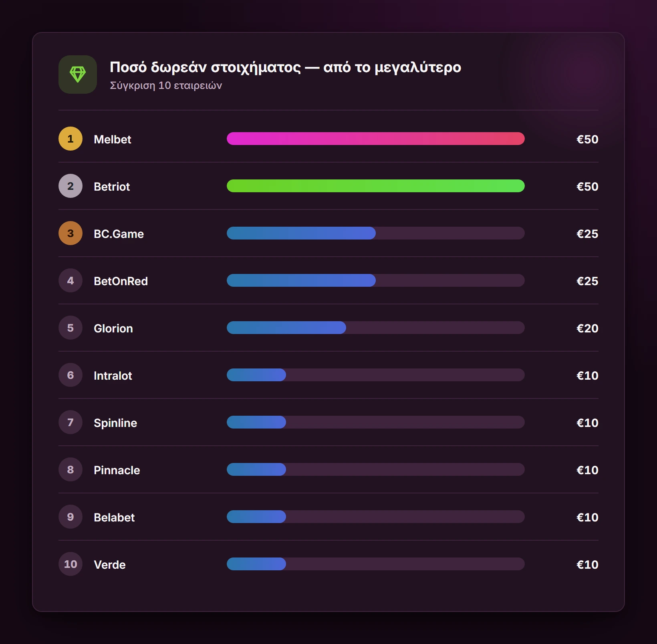Click the rank 5 circle badge

(71, 328)
